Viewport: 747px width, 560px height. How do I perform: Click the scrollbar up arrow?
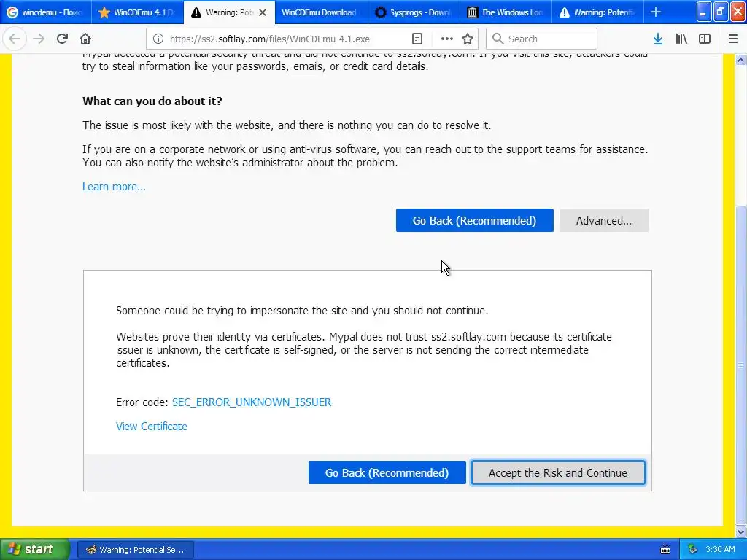741,60
